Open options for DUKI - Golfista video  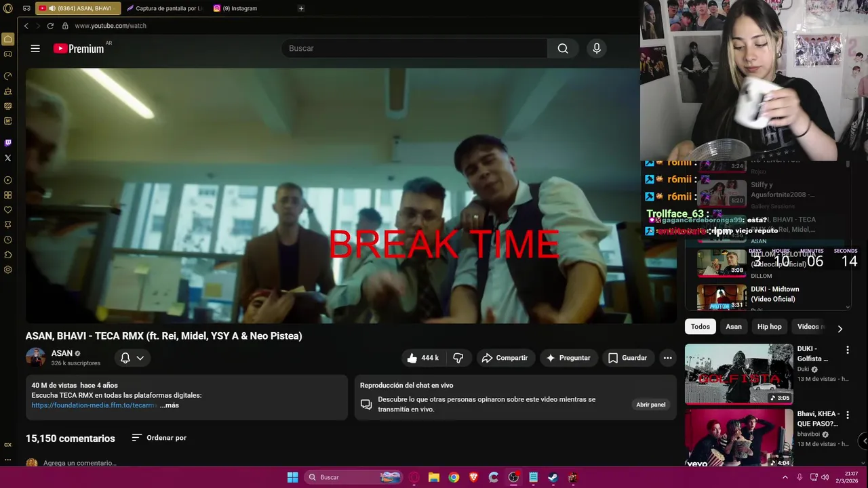(x=847, y=350)
